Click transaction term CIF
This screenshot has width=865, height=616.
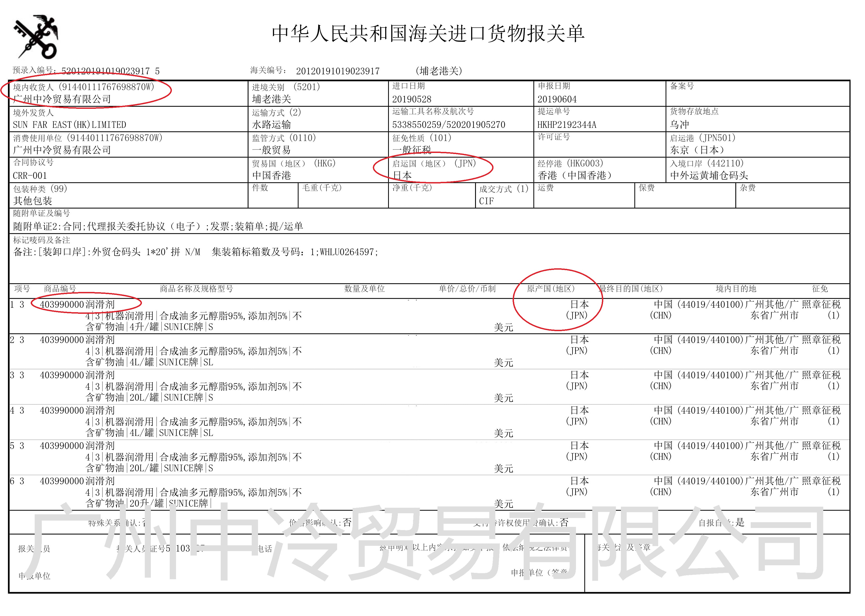pos(487,201)
